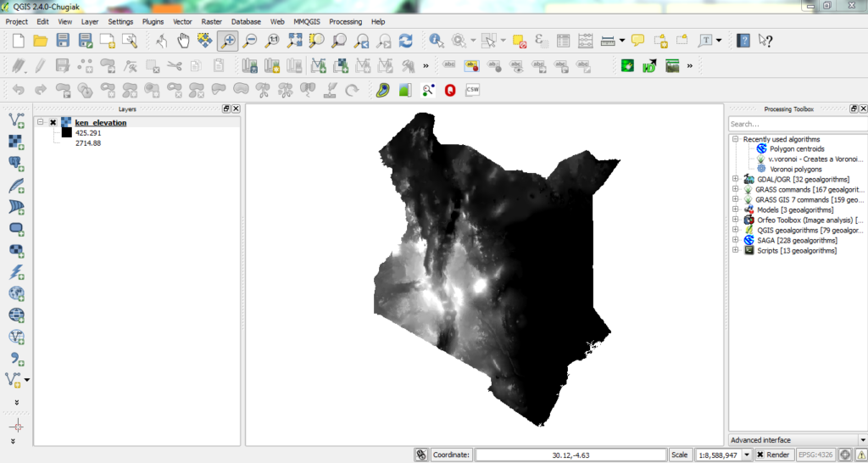The image size is (868, 463).
Task: Add a raster layer from side toolbar
Action: click(16, 142)
